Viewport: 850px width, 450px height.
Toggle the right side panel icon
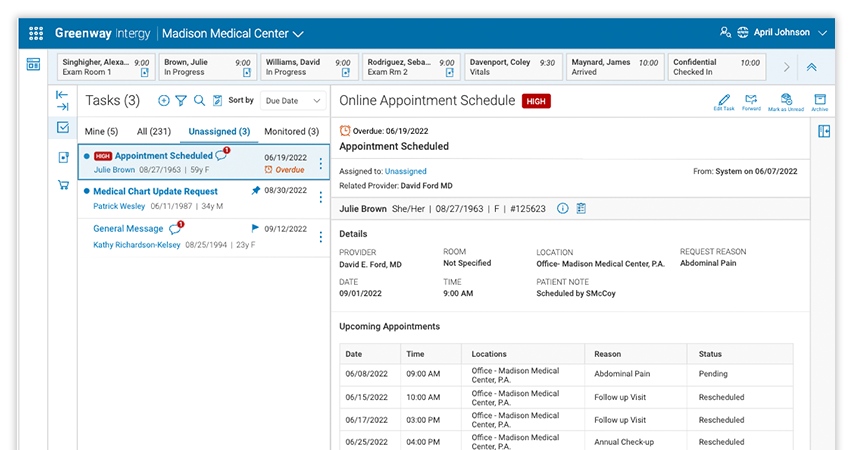[824, 131]
